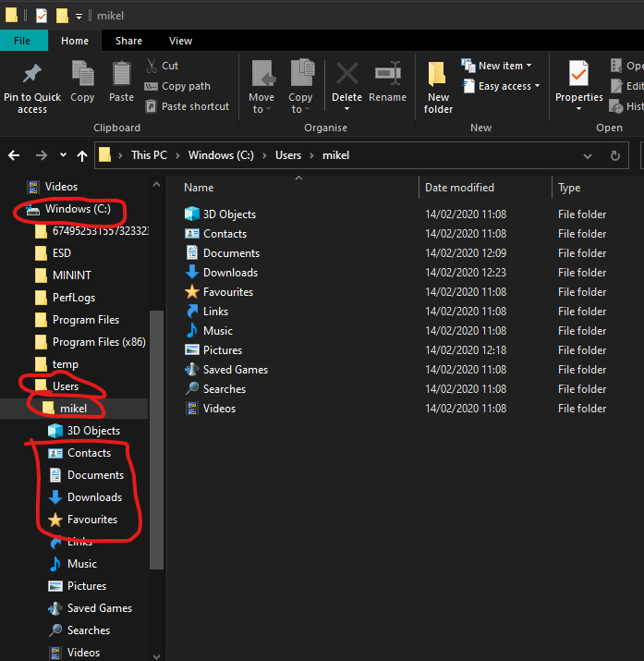Click the navigation pane scroll down arrow

coord(156,656)
